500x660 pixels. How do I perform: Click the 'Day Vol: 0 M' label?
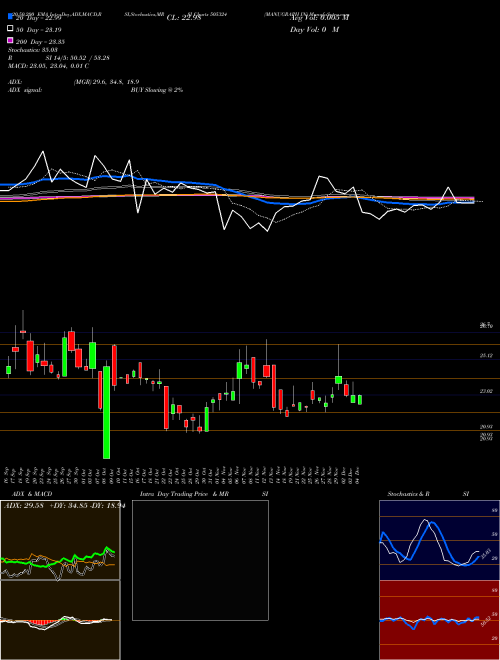click(314, 30)
